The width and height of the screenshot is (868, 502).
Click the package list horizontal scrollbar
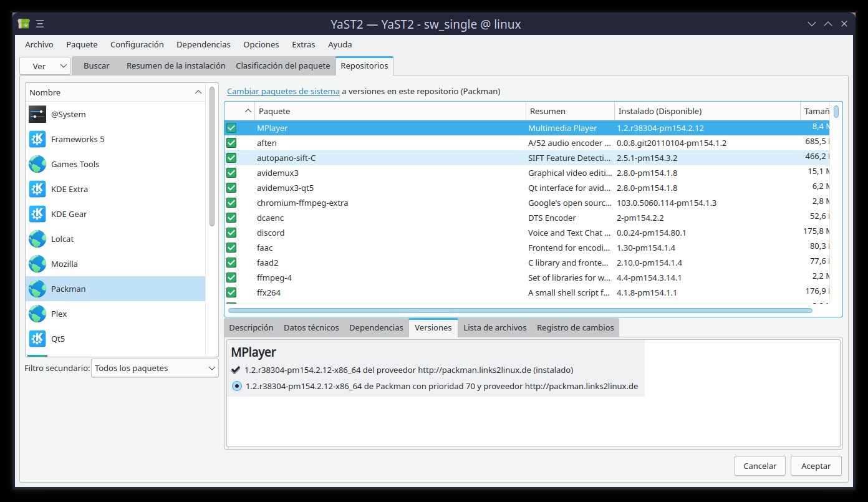520,310
